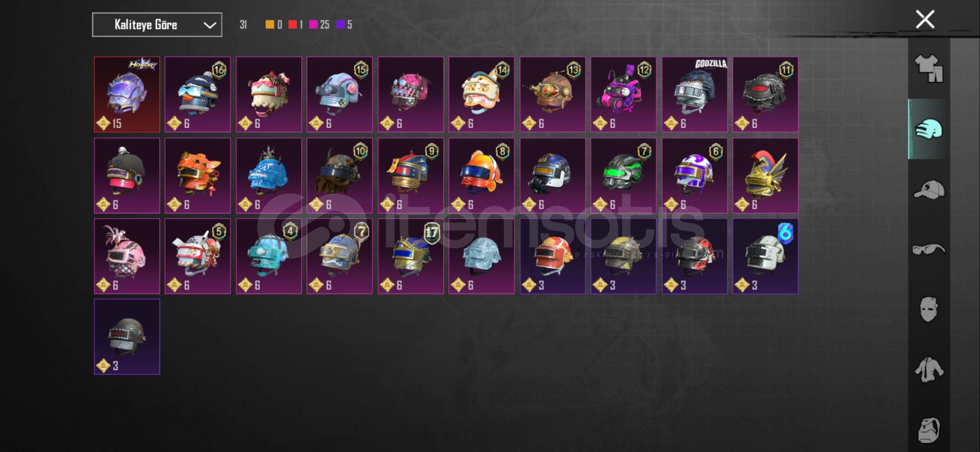Open the face mask category
The image size is (980, 452).
(x=928, y=309)
